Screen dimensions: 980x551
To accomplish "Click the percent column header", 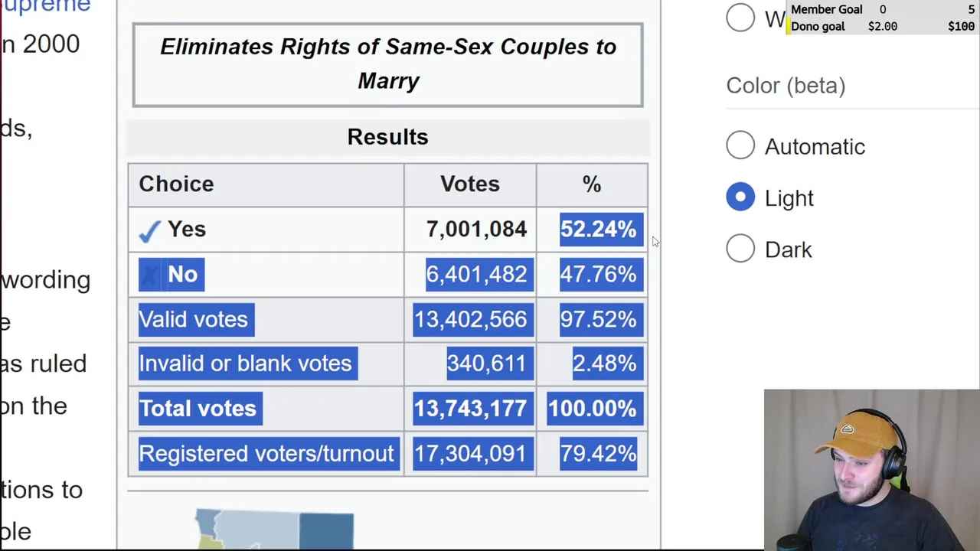I will 592,184.
